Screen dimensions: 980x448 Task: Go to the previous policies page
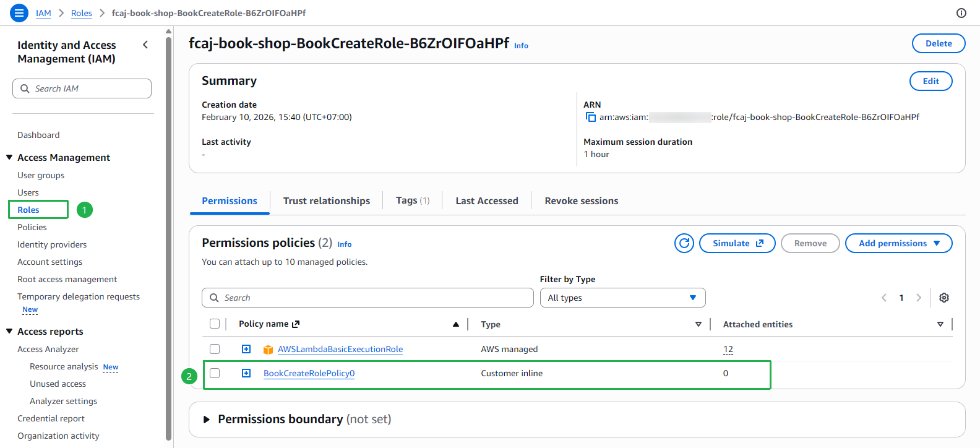[884, 298]
